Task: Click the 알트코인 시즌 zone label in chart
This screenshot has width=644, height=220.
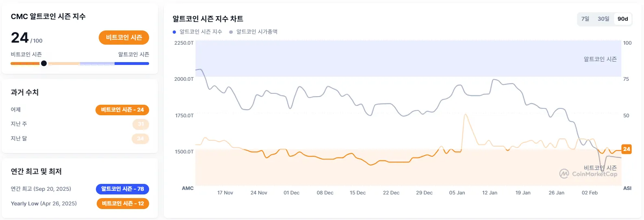Action: (600, 59)
